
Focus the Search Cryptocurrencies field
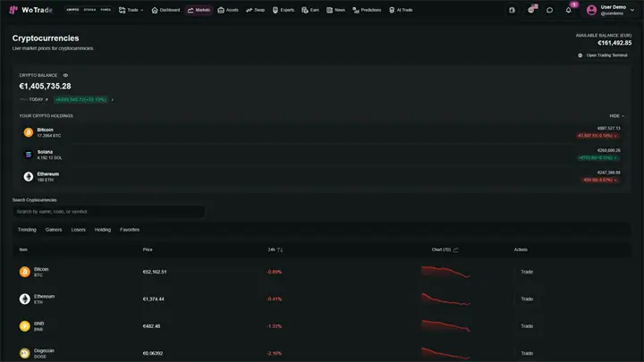point(109,211)
